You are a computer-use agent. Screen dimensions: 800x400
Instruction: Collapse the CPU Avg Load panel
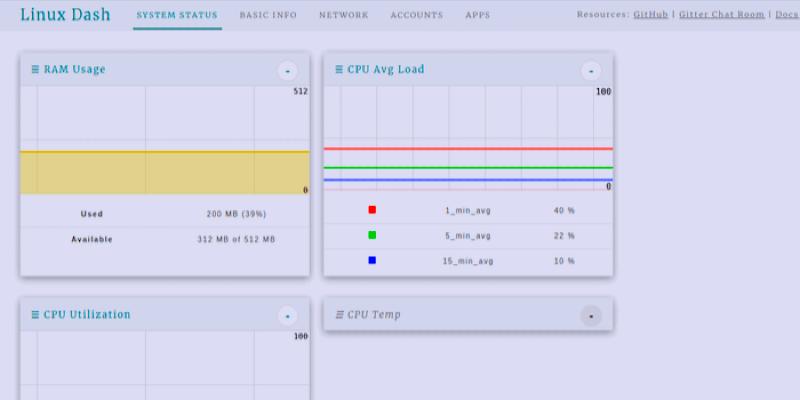pyautogui.click(x=591, y=71)
